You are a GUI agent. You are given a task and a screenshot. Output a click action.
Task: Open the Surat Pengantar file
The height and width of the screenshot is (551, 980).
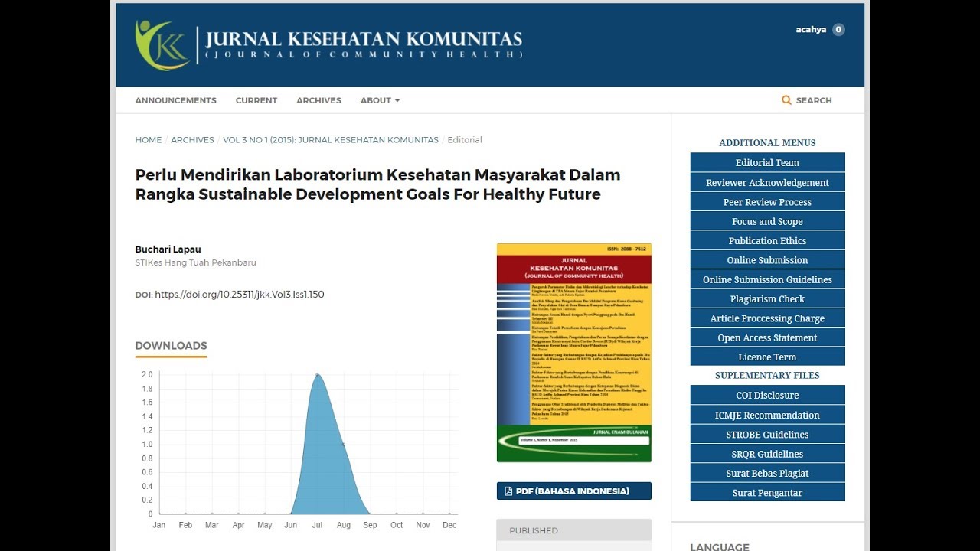click(x=768, y=493)
